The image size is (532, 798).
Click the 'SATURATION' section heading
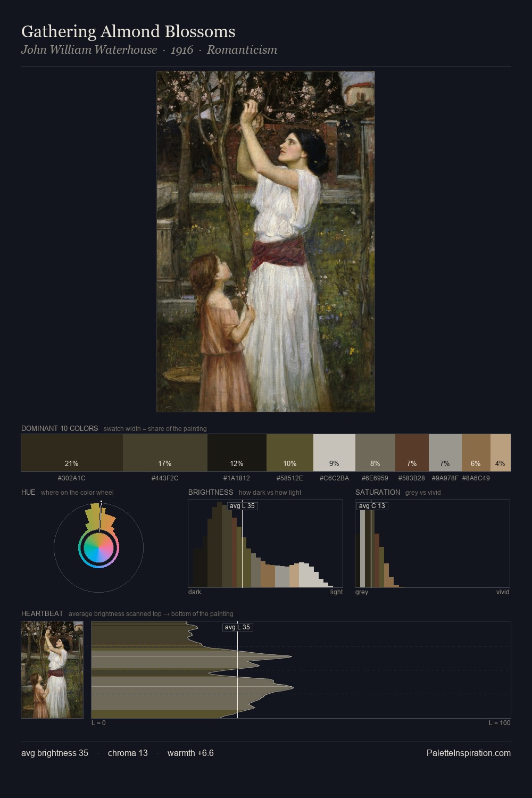coord(378,492)
